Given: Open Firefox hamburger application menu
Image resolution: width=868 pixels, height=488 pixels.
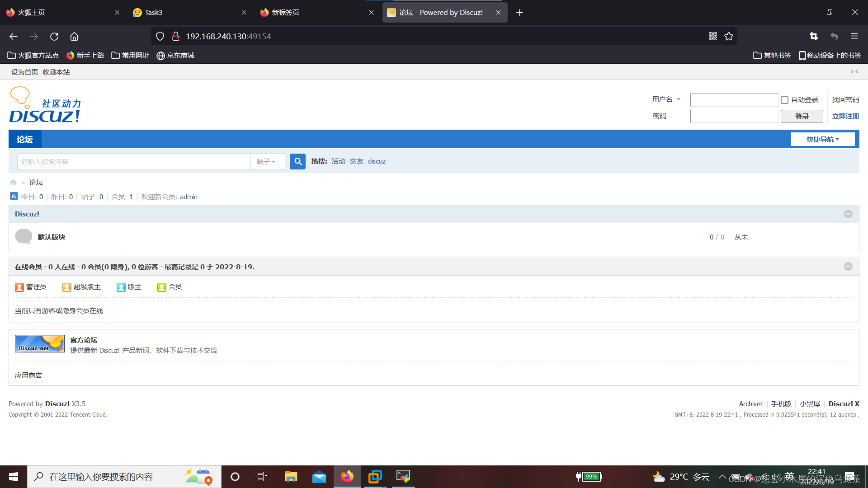Looking at the screenshot, I should [x=854, y=36].
